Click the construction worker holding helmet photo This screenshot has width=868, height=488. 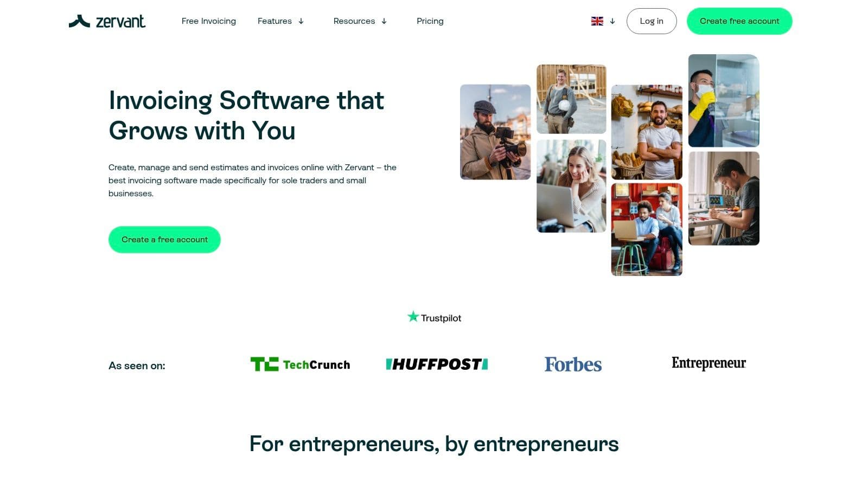(571, 99)
